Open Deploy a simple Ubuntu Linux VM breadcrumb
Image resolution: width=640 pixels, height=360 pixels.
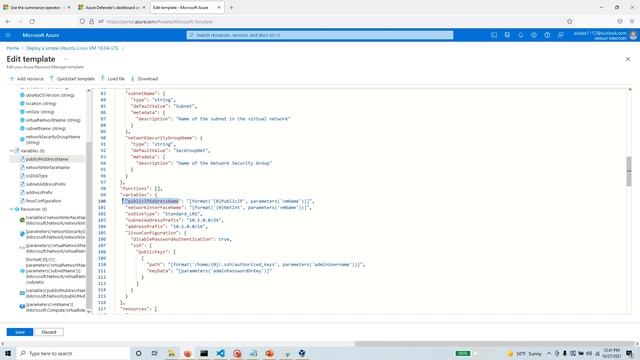72,48
